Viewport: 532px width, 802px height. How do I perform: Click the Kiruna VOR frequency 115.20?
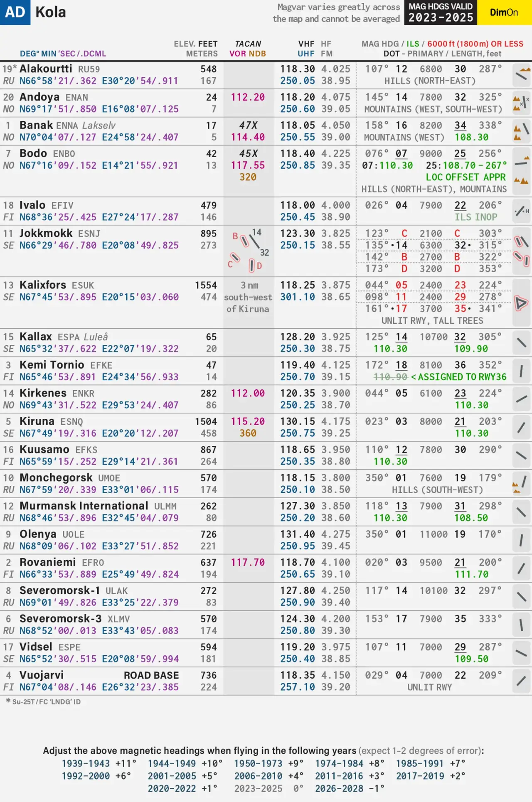(248, 421)
